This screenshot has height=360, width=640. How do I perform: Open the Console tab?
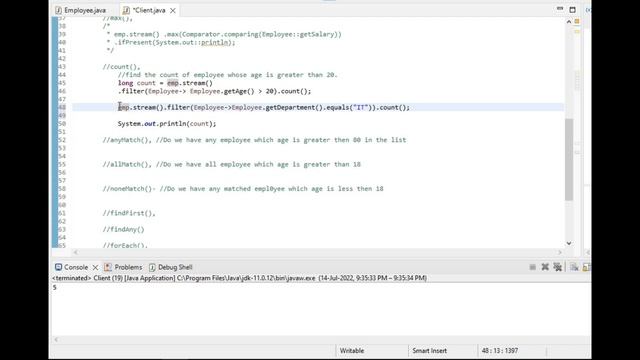(x=76, y=267)
